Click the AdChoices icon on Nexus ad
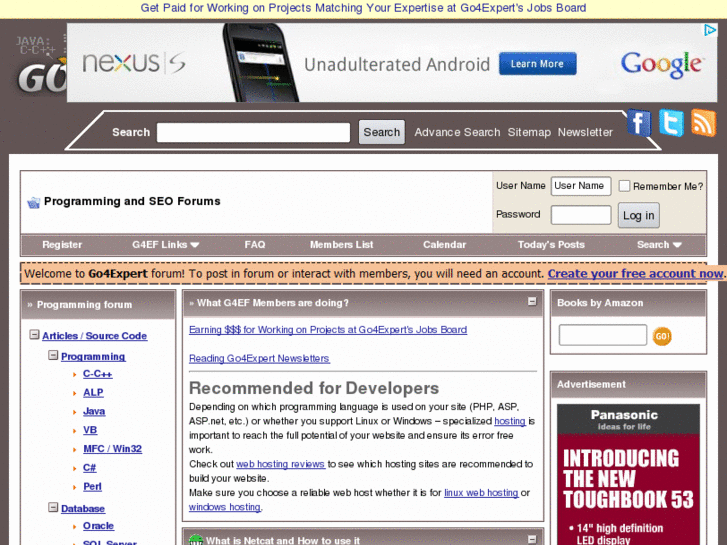 [x=709, y=30]
